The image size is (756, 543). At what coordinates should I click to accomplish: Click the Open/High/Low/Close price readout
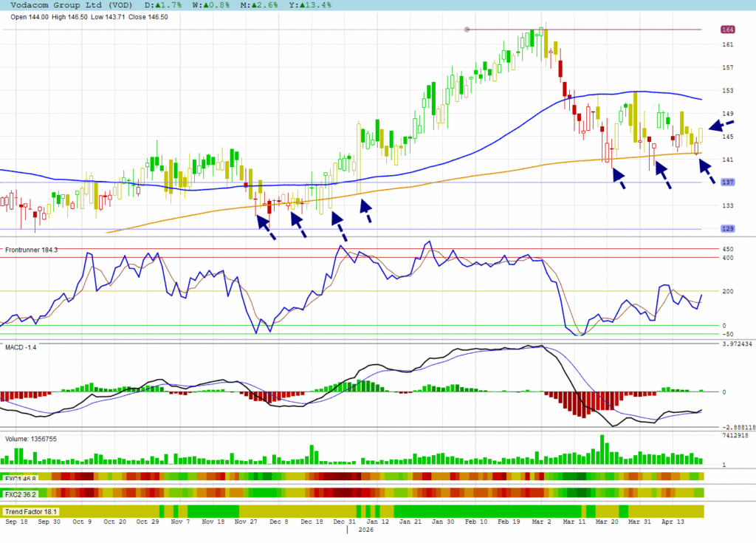pos(85,17)
